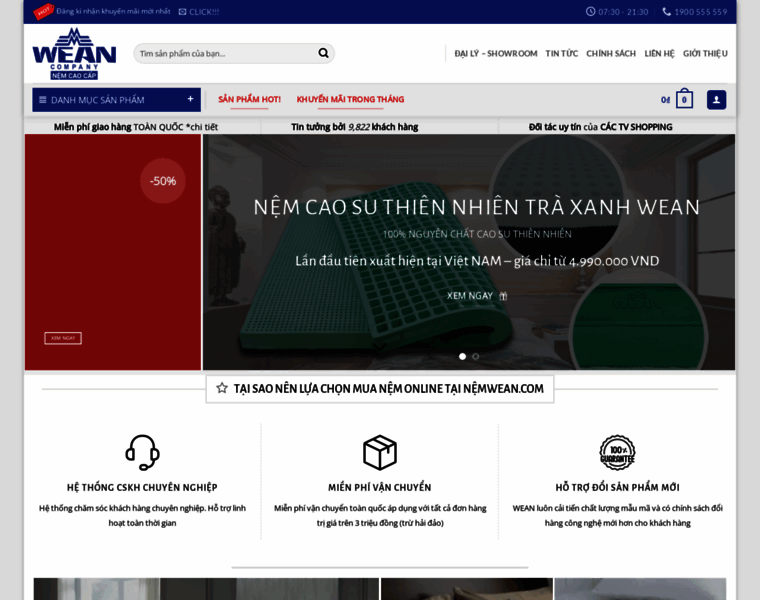Image resolution: width=760 pixels, height=600 pixels.
Task: Click the hamburger icon in Danh mục sản phẩm
Action: pos(43,100)
